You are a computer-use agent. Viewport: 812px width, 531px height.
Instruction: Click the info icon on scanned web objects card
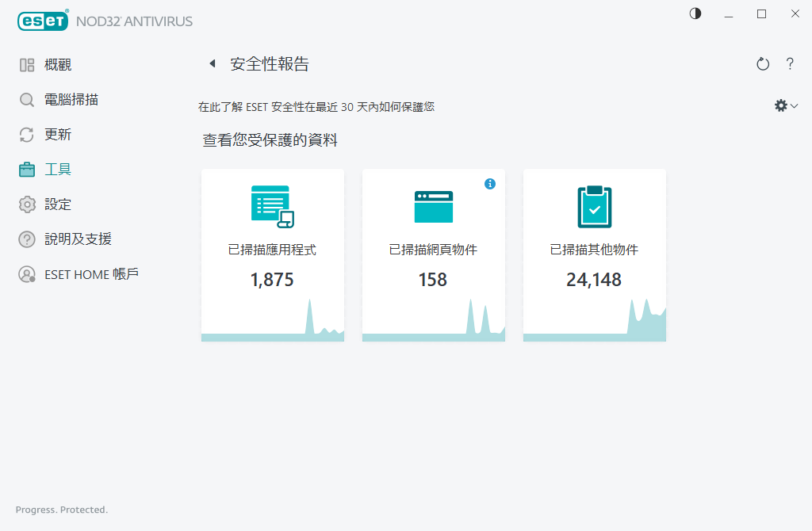click(x=490, y=183)
